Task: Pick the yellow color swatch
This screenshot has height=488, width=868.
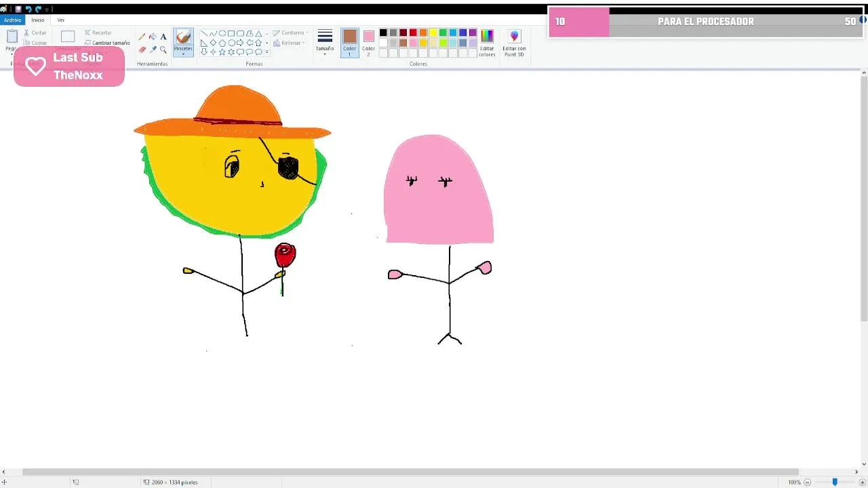Action: [433, 33]
